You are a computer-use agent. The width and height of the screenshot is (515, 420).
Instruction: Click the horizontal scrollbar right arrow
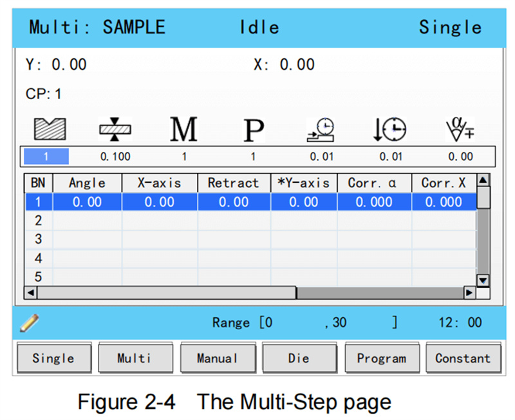(x=469, y=293)
